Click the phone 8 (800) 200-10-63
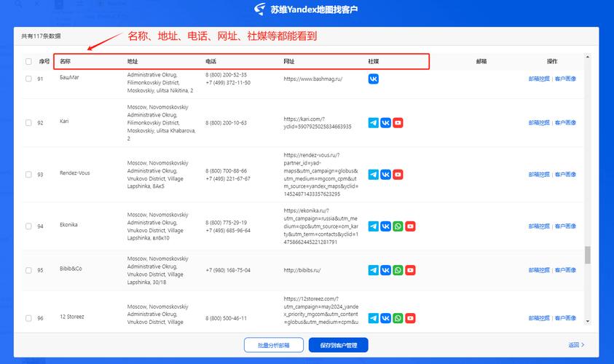The width and height of the screenshot is (614, 364). pos(227,123)
